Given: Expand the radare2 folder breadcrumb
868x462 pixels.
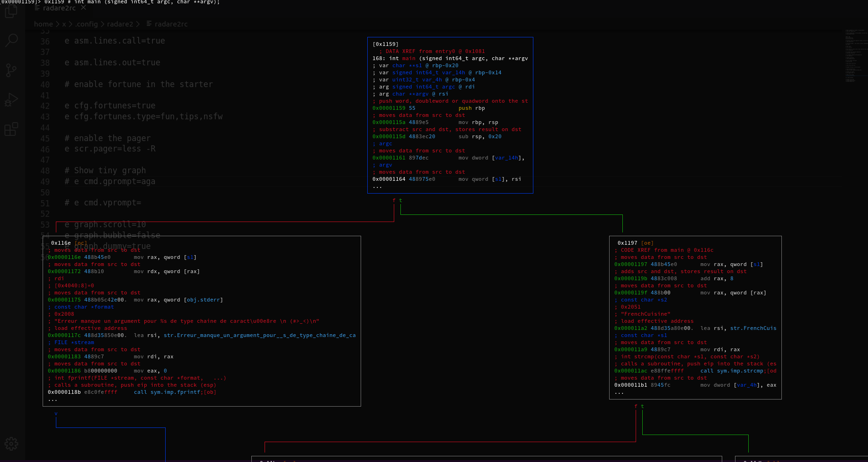Looking at the screenshot, I should click(120, 24).
